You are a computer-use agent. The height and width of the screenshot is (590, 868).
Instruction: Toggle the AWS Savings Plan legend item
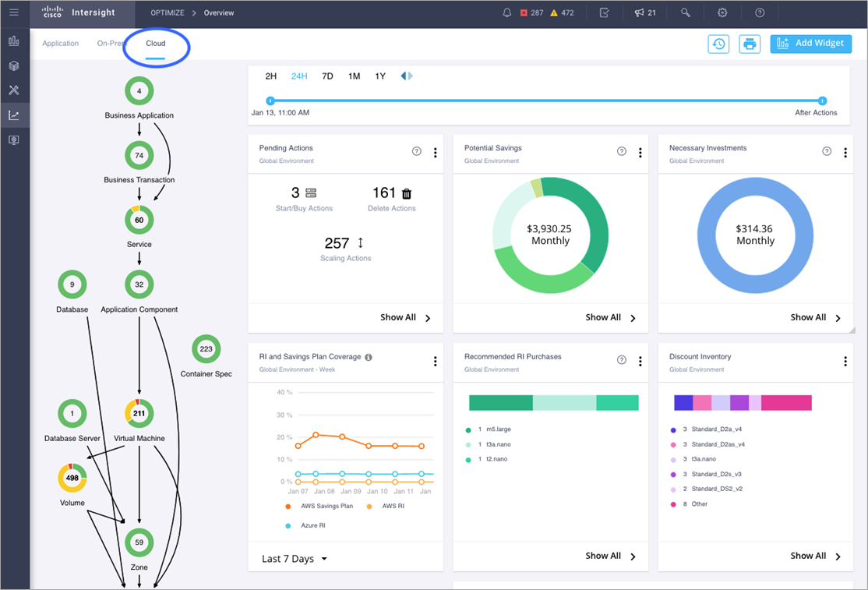(319, 507)
